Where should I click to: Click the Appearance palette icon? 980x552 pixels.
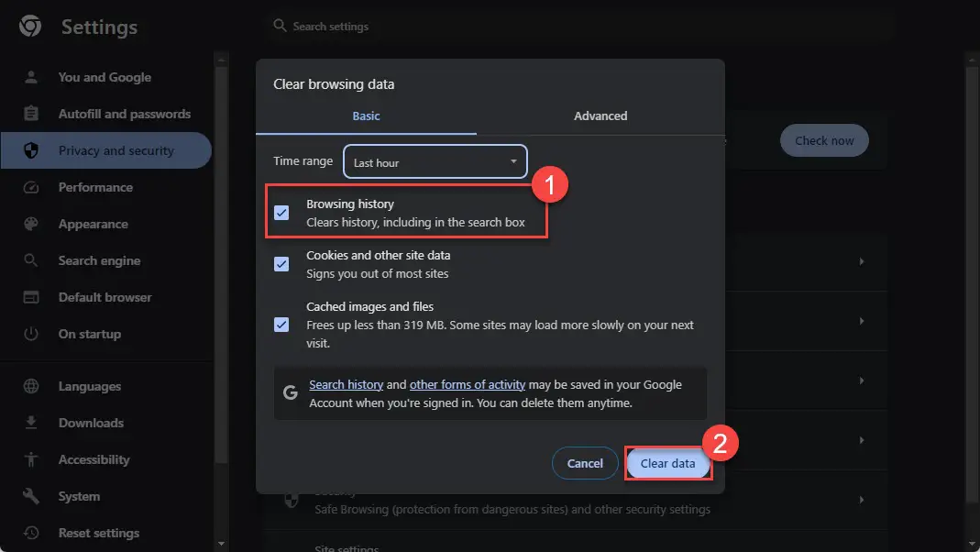(30, 224)
